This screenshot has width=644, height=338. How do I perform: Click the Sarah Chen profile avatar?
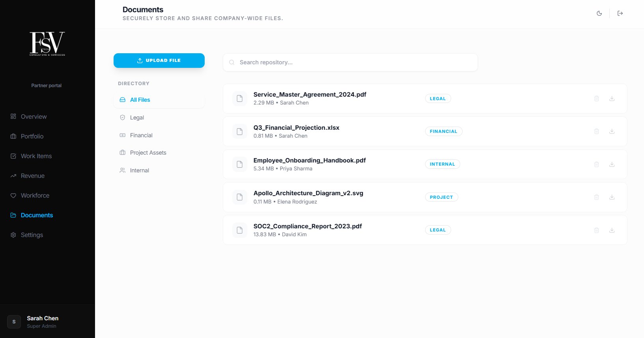coord(14,322)
